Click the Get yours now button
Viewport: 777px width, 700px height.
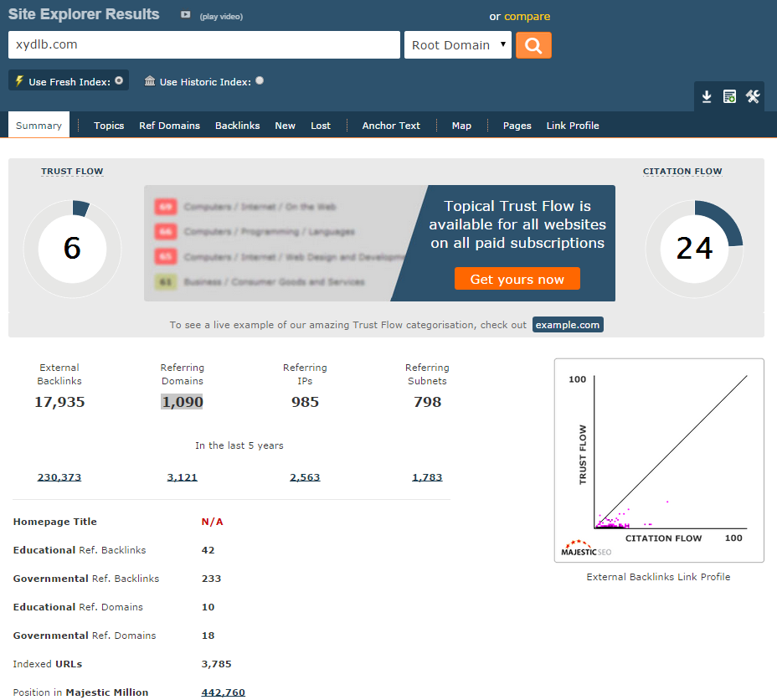(x=517, y=279)
